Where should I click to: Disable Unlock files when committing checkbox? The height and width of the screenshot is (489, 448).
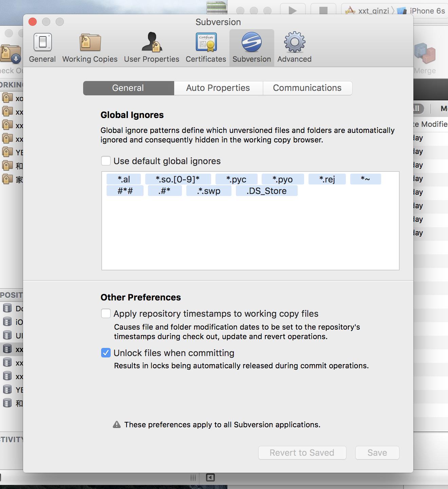(x=106, y=353)
